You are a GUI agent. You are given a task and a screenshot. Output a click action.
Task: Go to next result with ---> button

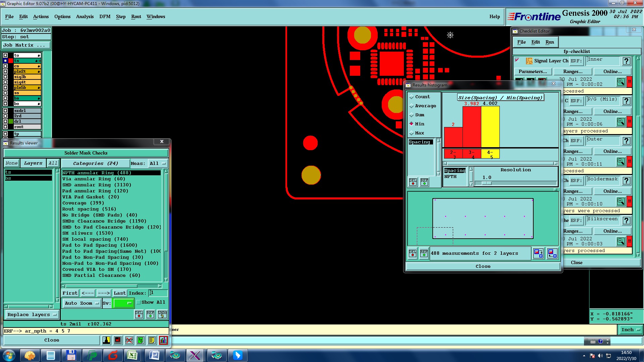click(104, 293)
